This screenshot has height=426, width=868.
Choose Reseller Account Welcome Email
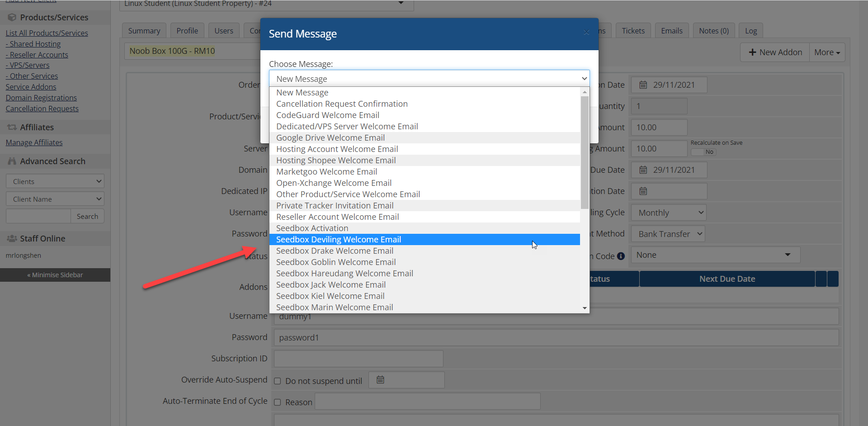[425, 217]
